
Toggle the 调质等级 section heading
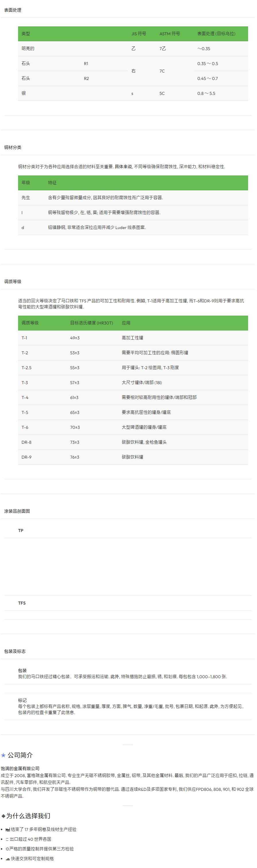(13, 281)
